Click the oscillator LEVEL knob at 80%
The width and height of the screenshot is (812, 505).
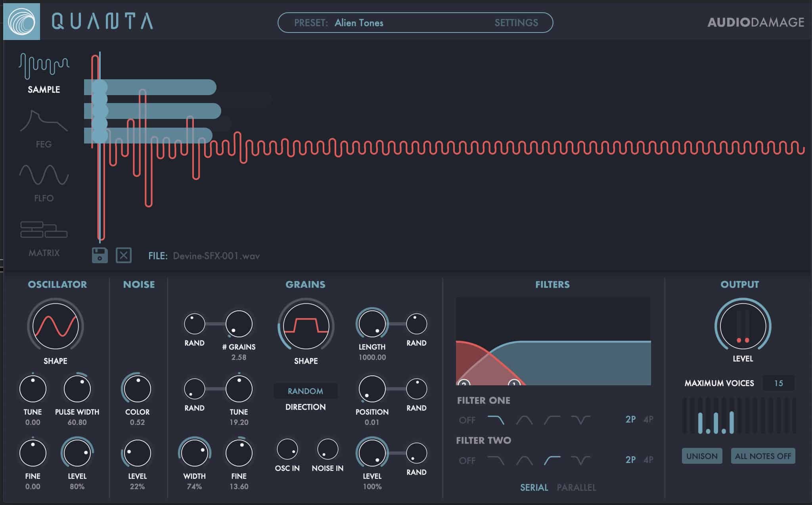(77, 453)
